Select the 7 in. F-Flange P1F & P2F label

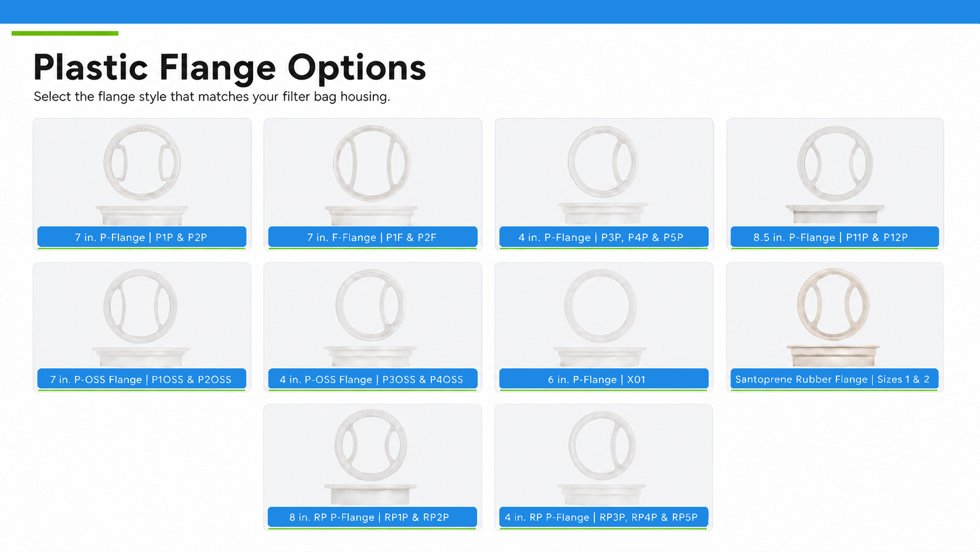pos(373,237)
